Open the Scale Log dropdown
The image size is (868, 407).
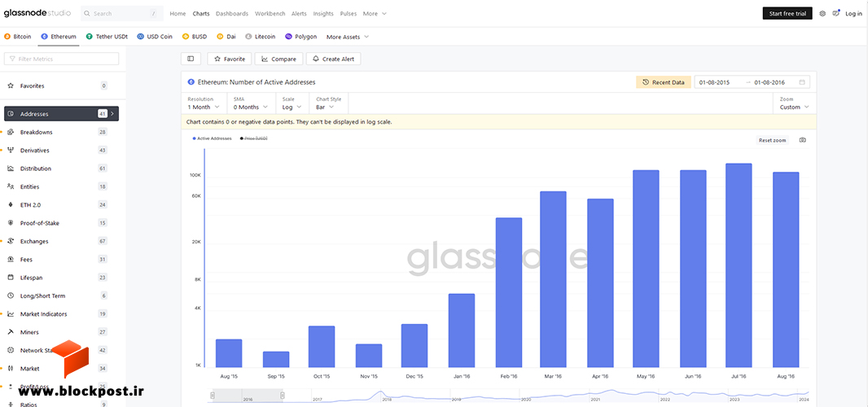click(292, 103)
